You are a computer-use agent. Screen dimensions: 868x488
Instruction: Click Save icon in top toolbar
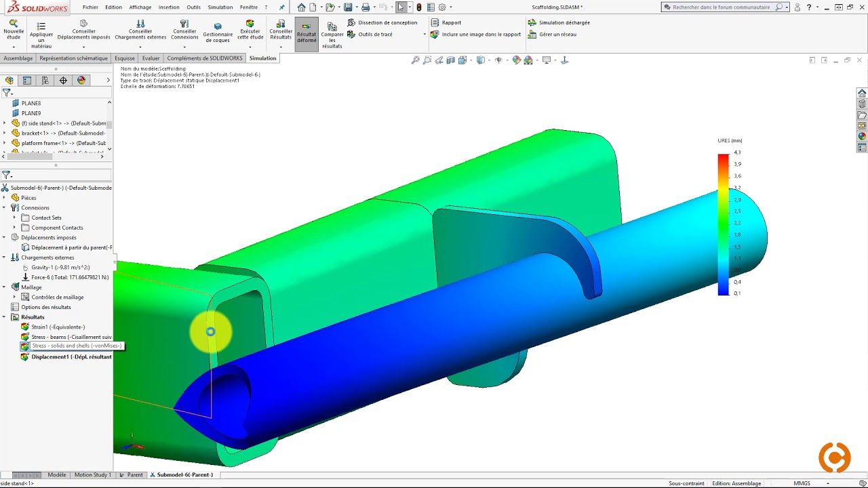click(348, 7)
